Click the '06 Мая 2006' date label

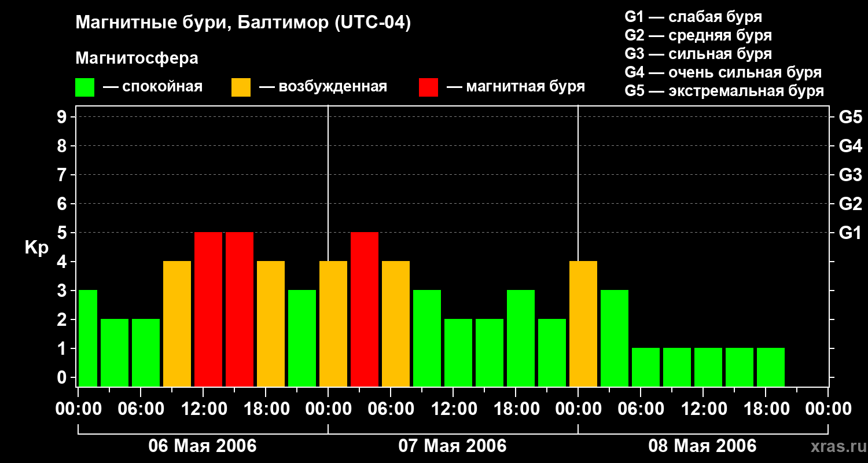pyautogui.click(x=203, y=446)
